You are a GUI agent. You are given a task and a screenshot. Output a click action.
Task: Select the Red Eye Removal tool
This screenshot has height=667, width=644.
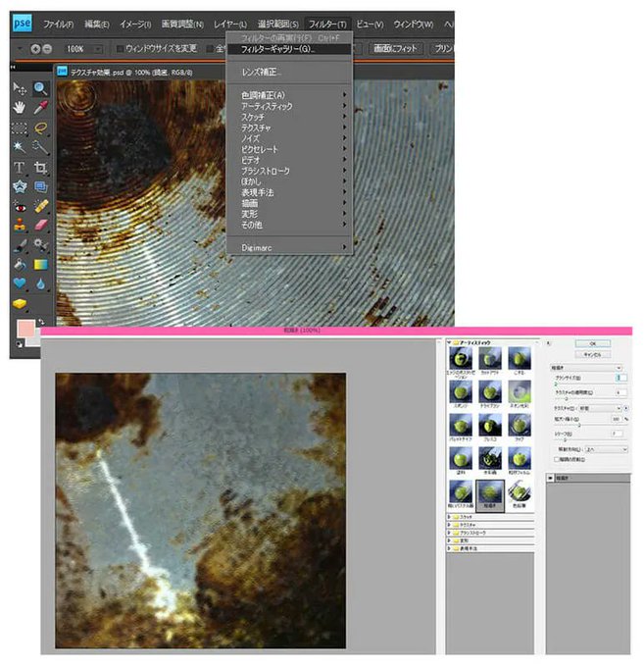click(x=20, y=207)
